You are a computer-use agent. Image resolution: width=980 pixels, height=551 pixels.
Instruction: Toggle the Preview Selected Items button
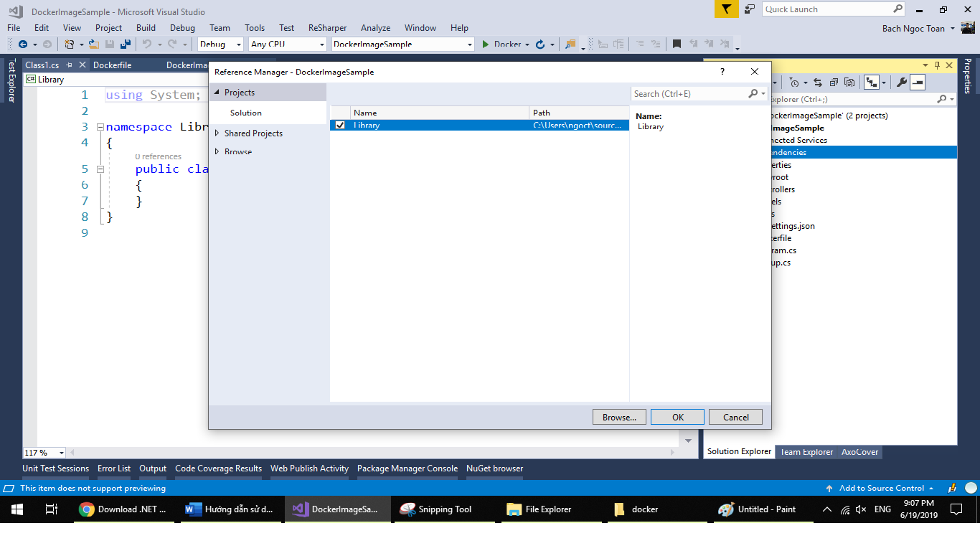pyautogui.click(x=918, y=83)
